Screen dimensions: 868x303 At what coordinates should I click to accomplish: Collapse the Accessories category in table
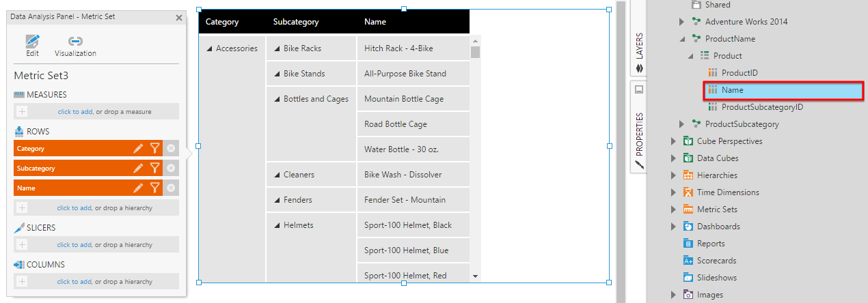click(x=209, y=48)
